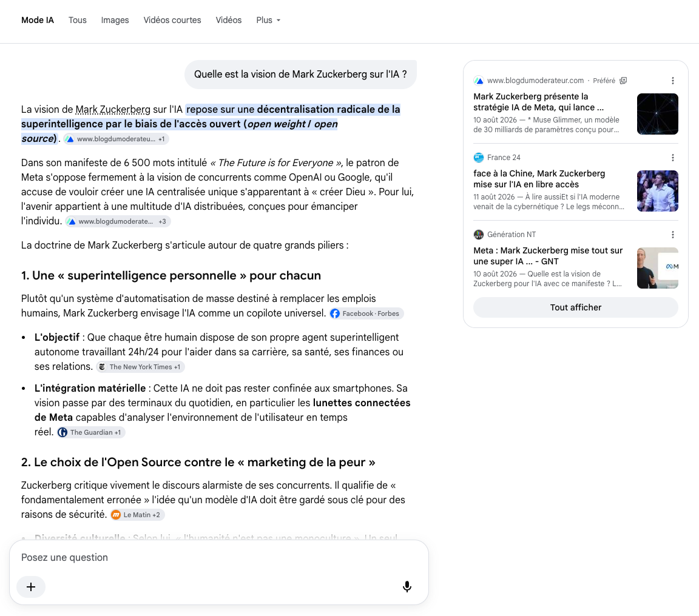Open article 'Mark Zuckerberg présente la stratégie IA'
The width and height of the screenshot is (699, 616).
tap(539, 102)
